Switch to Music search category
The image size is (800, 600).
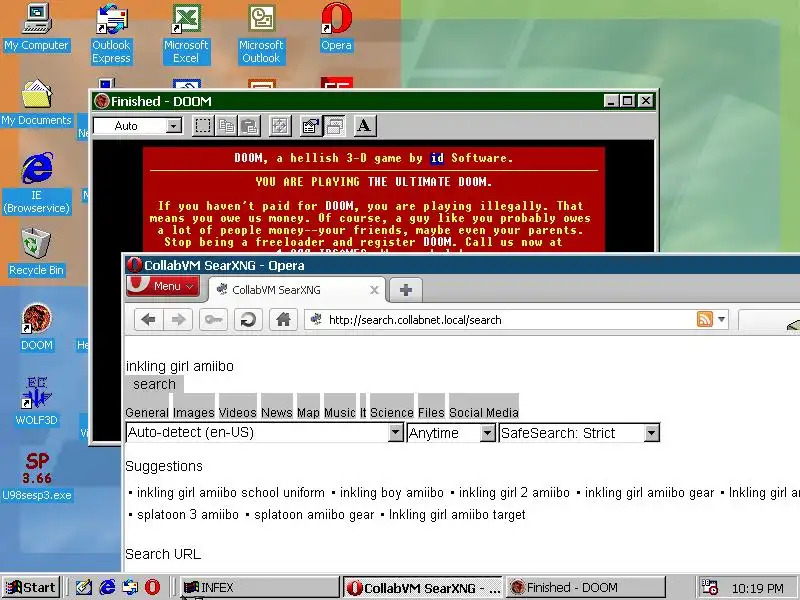click(340, 412)
